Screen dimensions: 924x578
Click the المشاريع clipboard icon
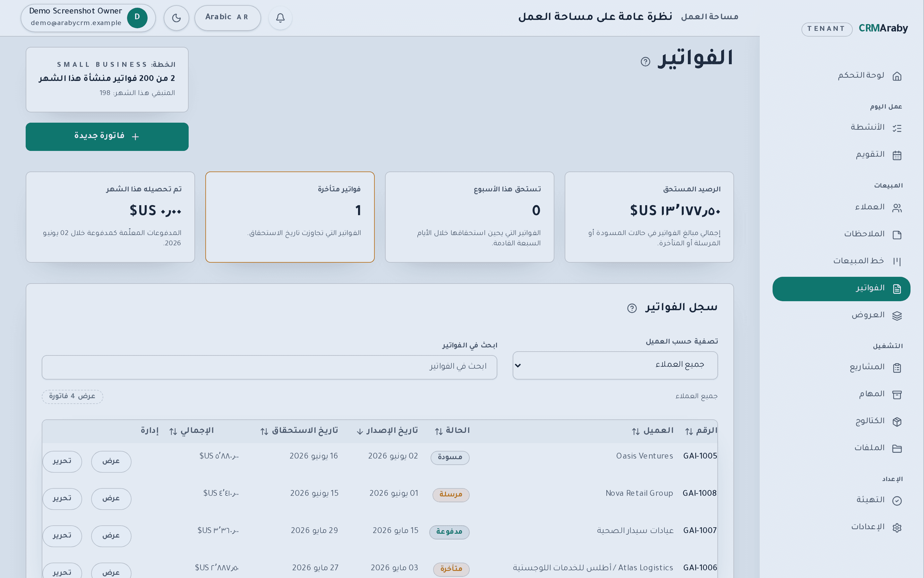(x=897, y=368)
